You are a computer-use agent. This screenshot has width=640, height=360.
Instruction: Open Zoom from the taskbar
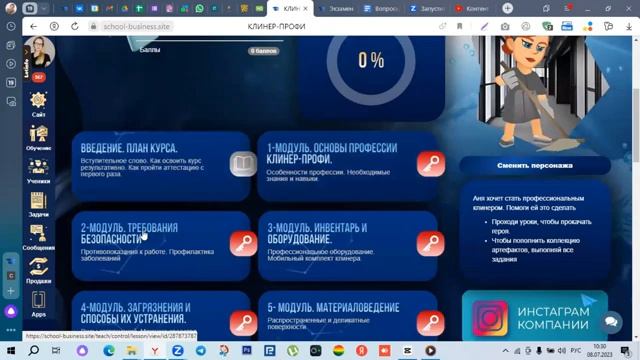coord(178,351)
